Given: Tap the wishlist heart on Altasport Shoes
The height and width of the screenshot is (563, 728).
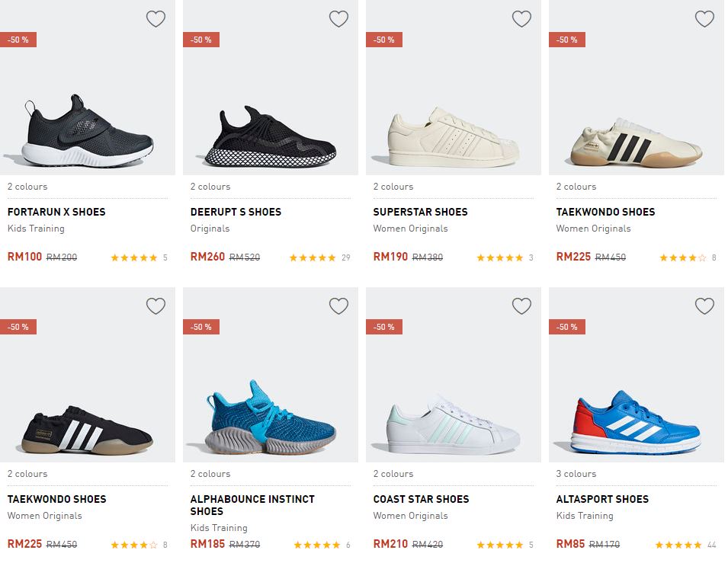Looking at the screenshot, I should tap(704, 306).
